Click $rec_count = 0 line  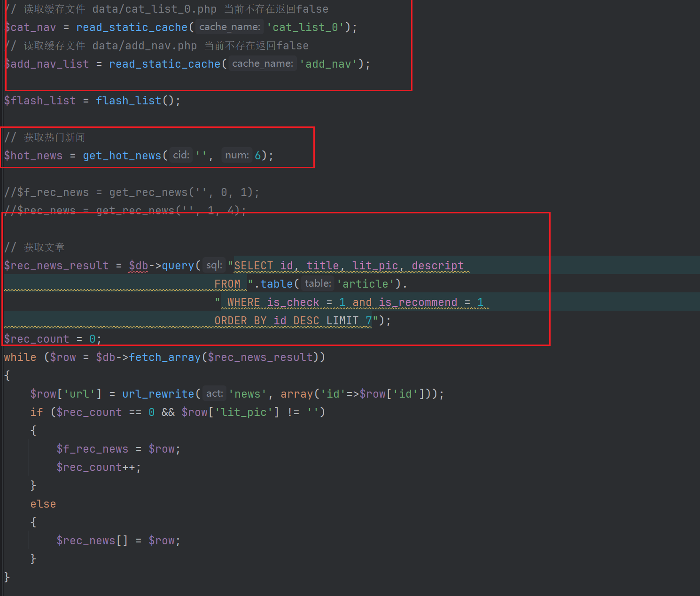[x=53, y=339]
